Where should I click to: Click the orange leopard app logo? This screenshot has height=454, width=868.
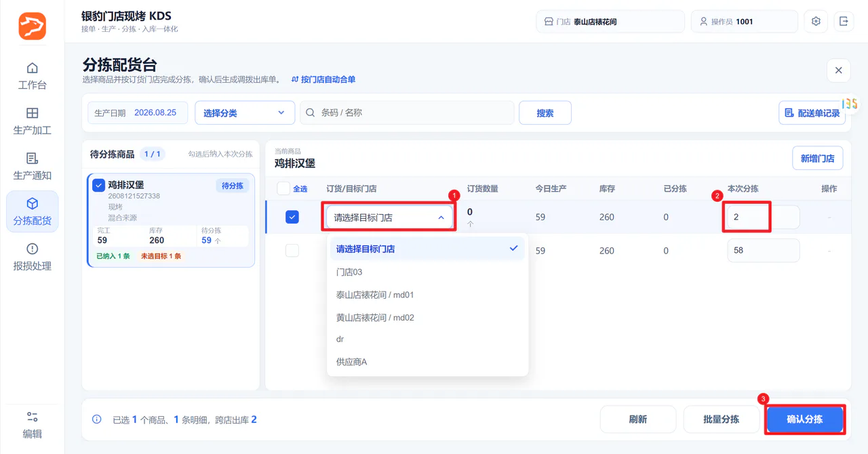coord(32,26)
